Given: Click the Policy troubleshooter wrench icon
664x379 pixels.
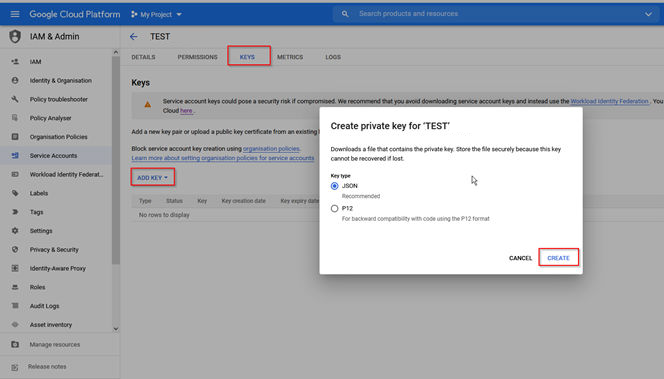Looking at the screenshot, I should coord(15,99).
